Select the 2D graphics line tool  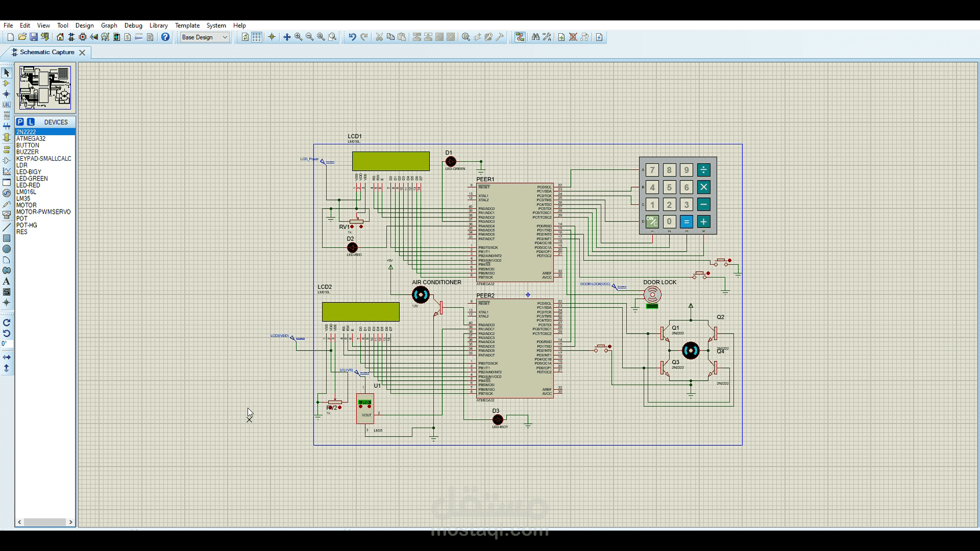click(x=7, y=228)
